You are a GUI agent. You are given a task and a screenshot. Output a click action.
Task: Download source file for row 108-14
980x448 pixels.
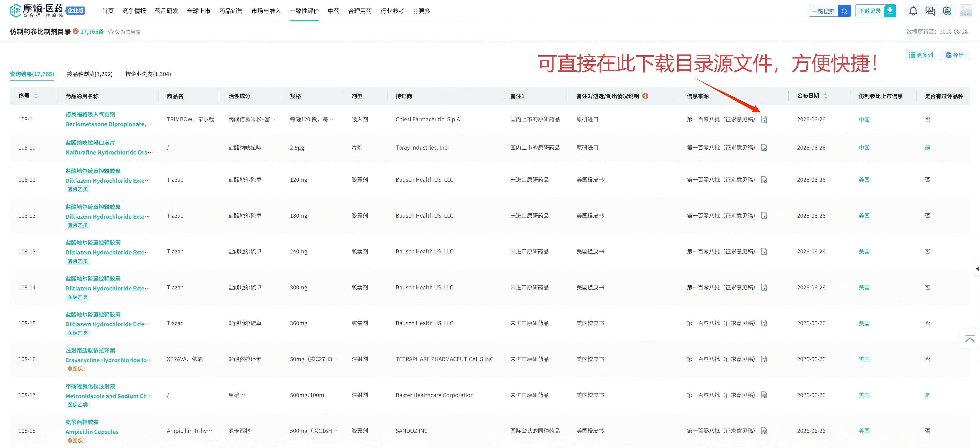(x=764, y=288)
